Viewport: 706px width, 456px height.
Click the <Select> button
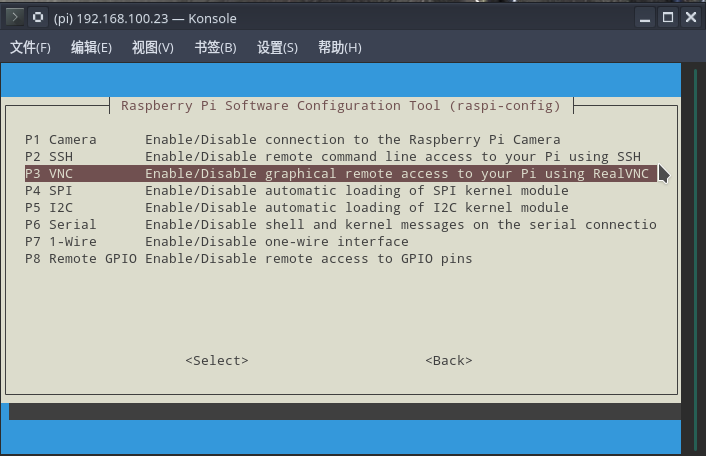[x=217, y=361]
